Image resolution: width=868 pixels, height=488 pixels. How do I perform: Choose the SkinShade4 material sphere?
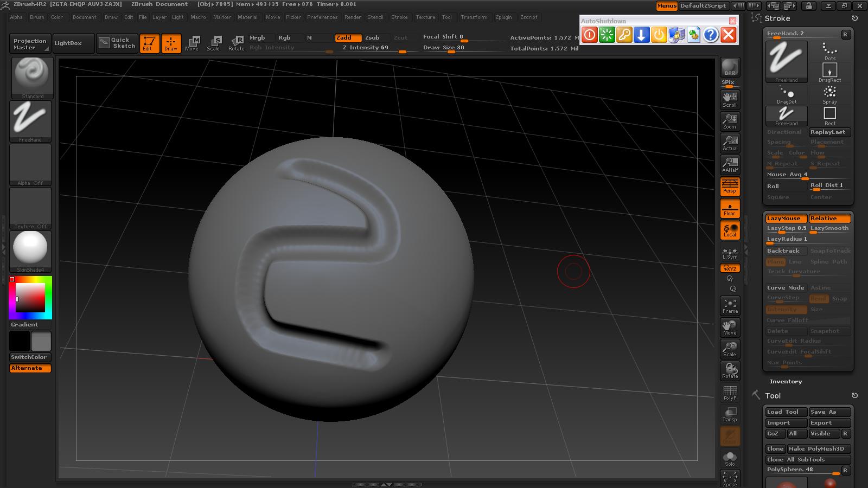point(30,252)
